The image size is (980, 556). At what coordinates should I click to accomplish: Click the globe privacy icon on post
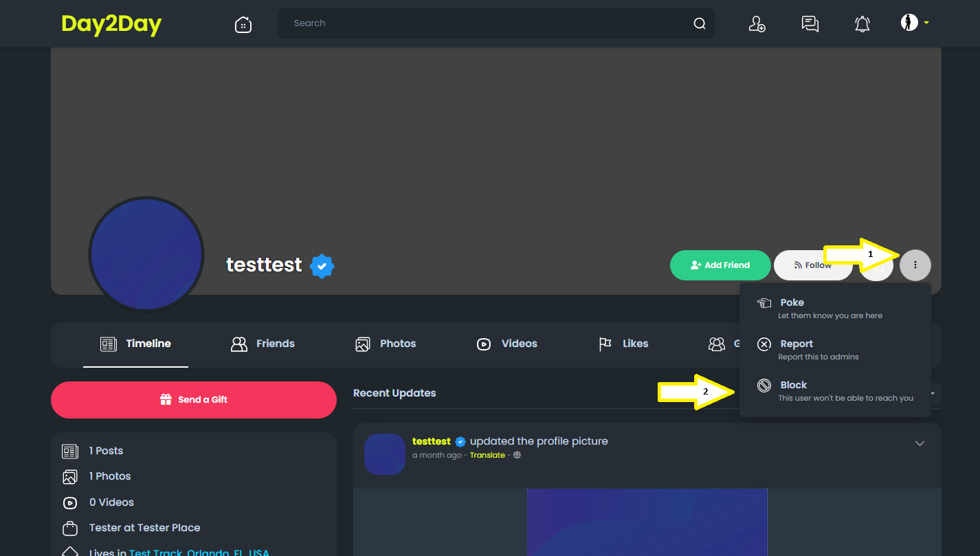pyautogui.click(x=517, y=455)
